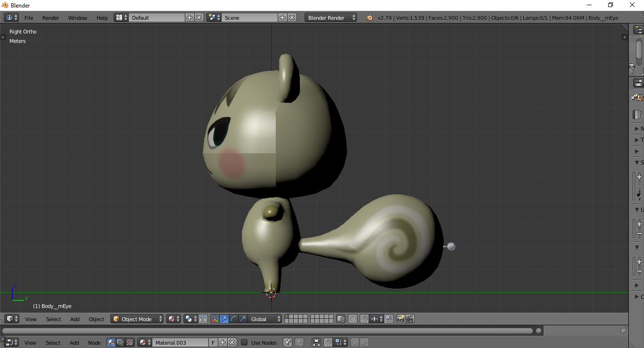Open the File menu
644x348 pixels.
[x=29, y=18]
